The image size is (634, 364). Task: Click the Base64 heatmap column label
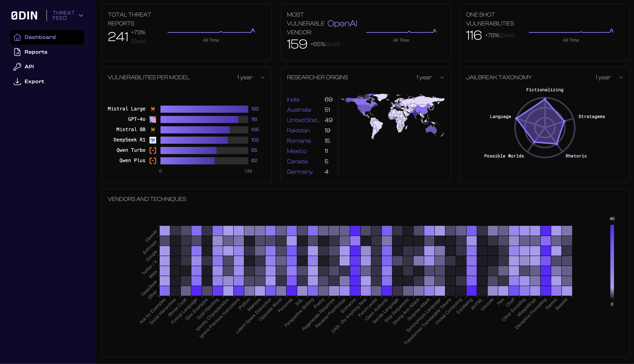pos(561,304)
